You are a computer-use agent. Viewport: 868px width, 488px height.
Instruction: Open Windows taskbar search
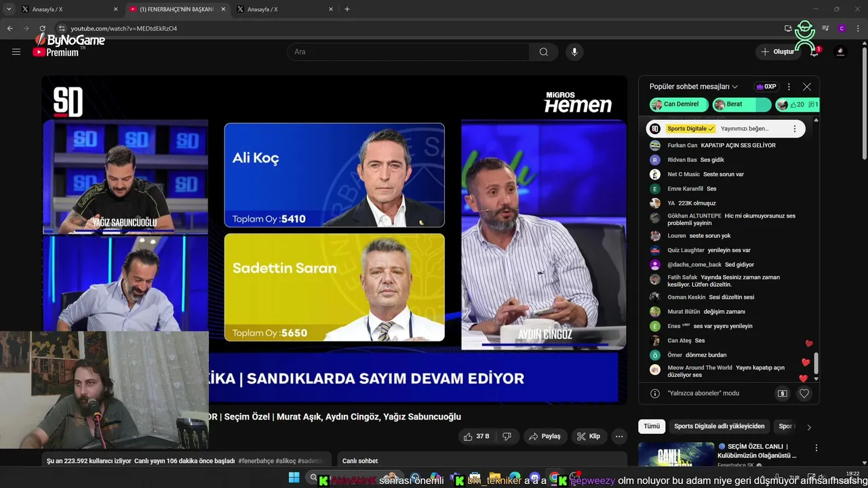pyautogui.click(x=313, y=478)
